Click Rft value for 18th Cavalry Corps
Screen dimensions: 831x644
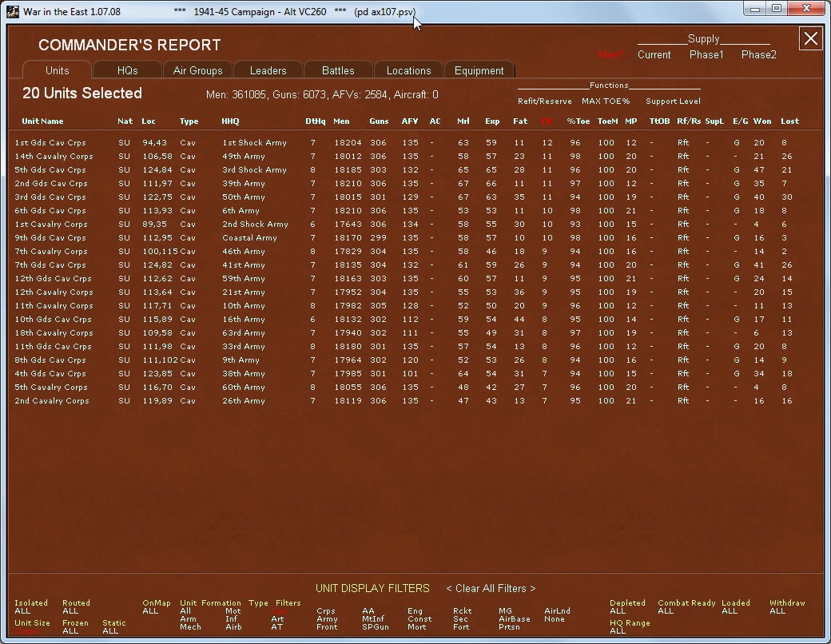683,333
